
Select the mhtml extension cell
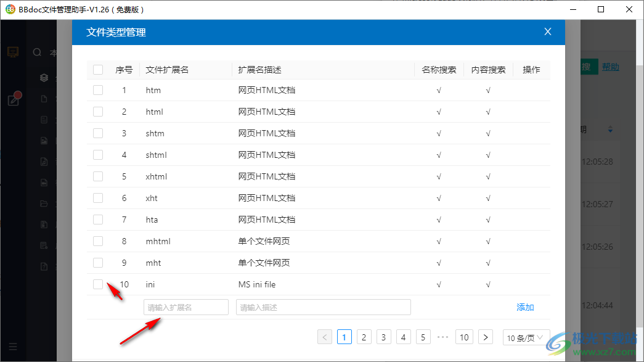(x=158, y=241)
